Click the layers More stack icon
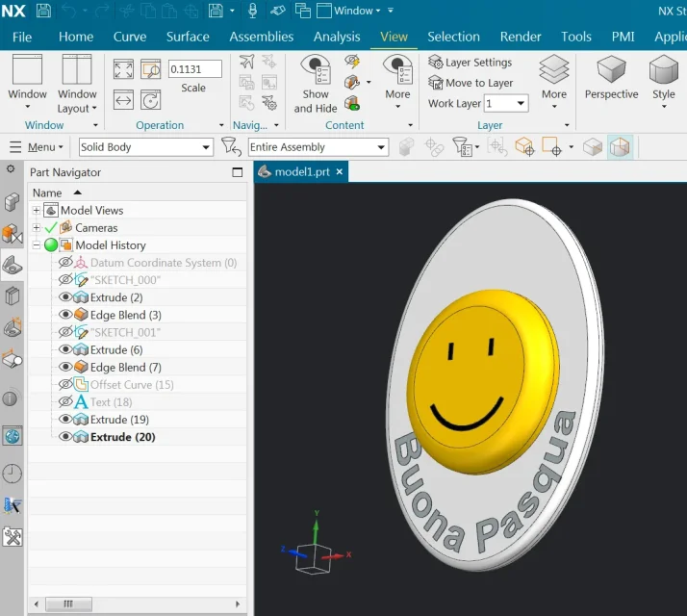This screenshot has width=687, height=616. pos(554,69)
